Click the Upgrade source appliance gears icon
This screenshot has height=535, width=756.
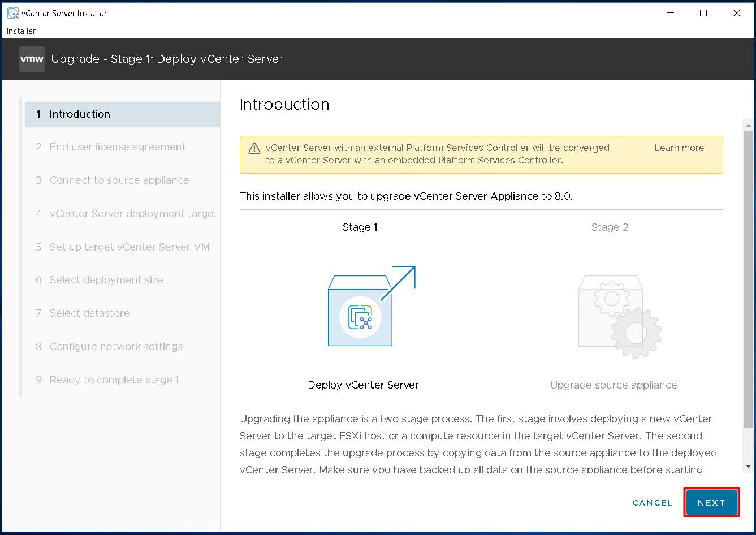(x=620, y=316)
